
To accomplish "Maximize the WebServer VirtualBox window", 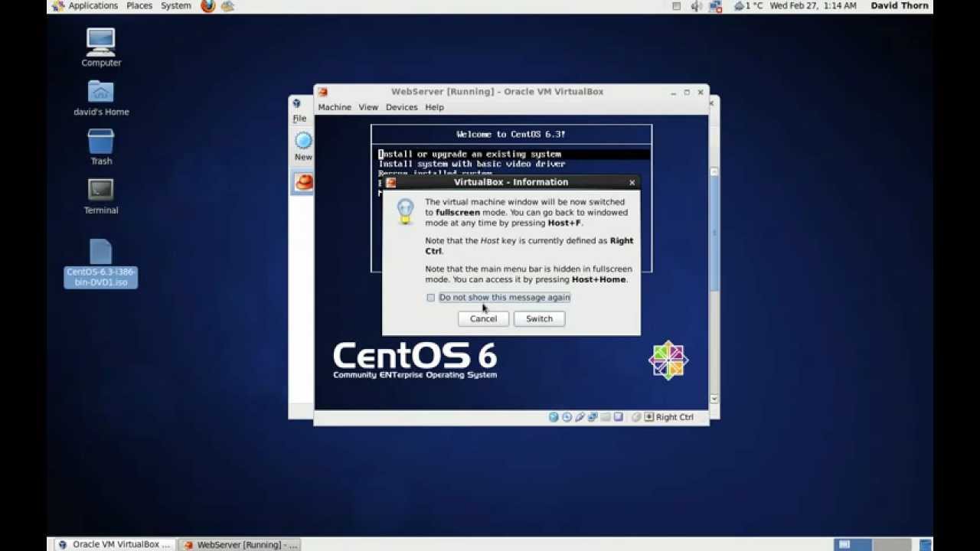I will 687,92.
